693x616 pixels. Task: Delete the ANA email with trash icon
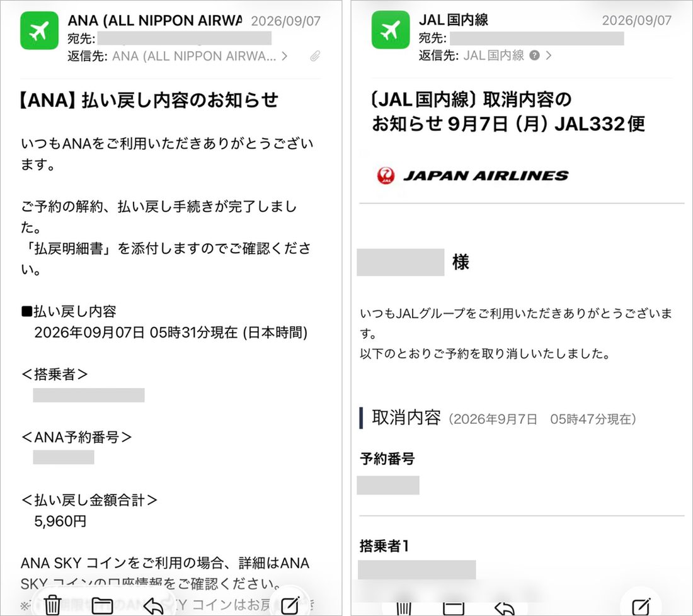click(x=52, y=605)
